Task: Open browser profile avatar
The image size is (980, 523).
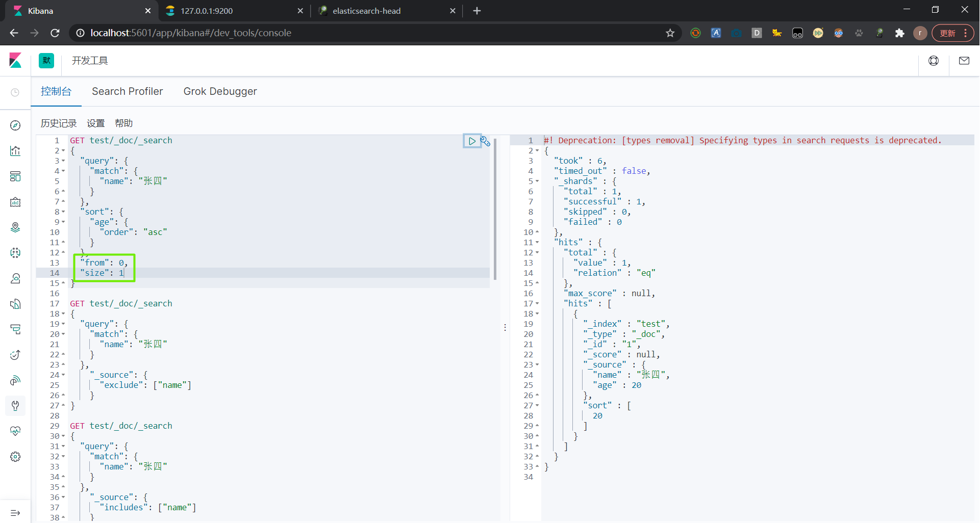Action: click(920, 33)
